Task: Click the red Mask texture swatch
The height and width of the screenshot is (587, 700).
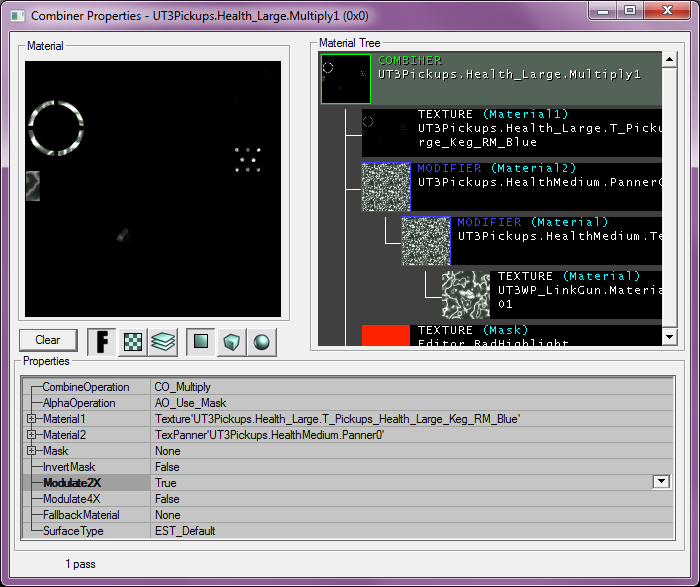Action: pyautogui.click(x=386, y=335)
